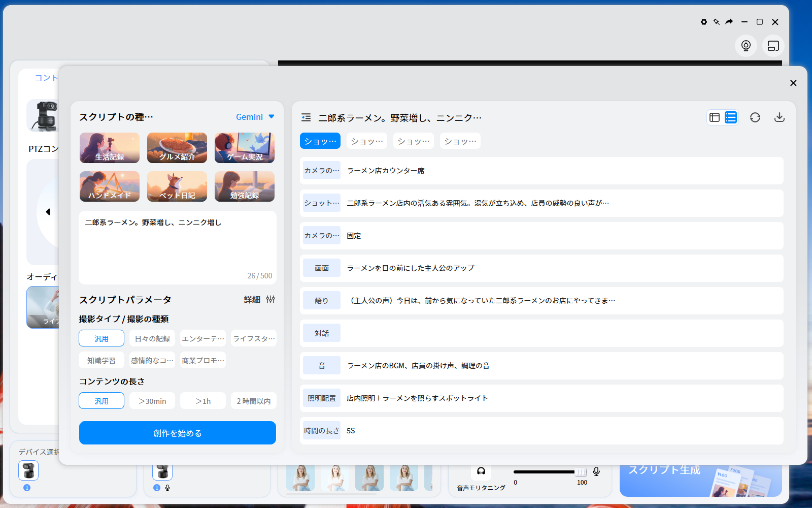Image resolution: width=812 pixels, height=508 pixels.
Task: Open the settings gear icon
Action: tap(703, 22)
